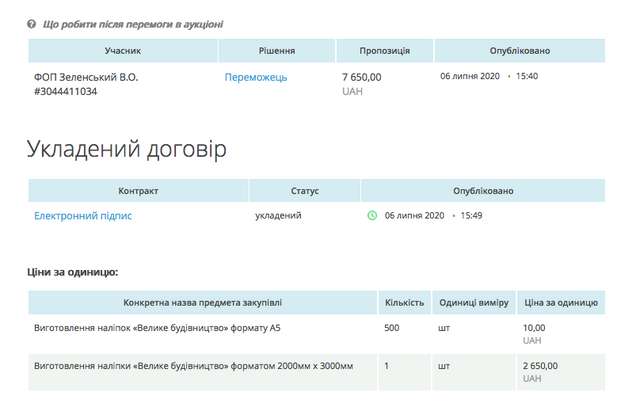
Task: Click the 'Пропозиція' column header
Action: pyautogui.click(x=385, y=50)
